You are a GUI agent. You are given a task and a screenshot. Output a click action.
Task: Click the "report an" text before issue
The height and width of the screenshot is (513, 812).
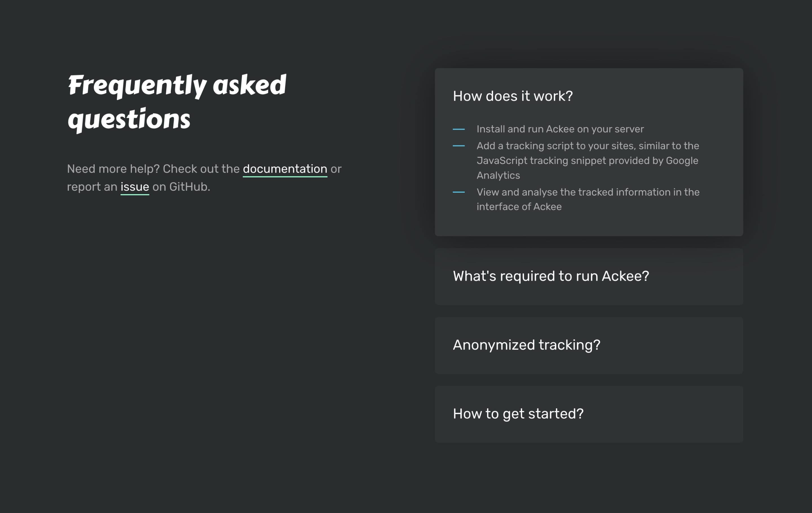coord(92,187)
